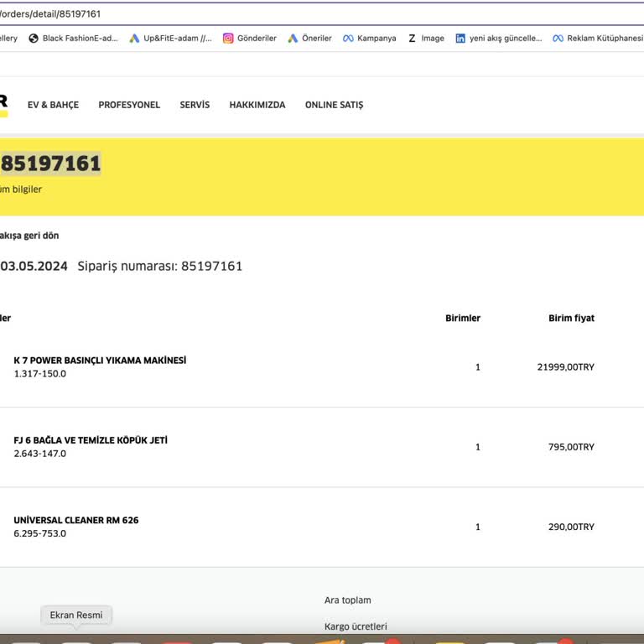The height and width of the screenshot is (644, 644).
Task: Click the product code 1.317-150.0
Action: (x=40, y=373)
